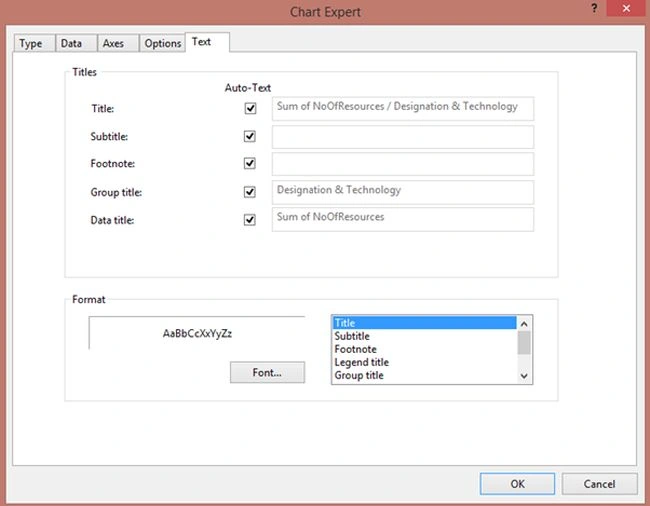
Task: Toggle the Group title auto-text checkbox
Action: click(250, 192)
